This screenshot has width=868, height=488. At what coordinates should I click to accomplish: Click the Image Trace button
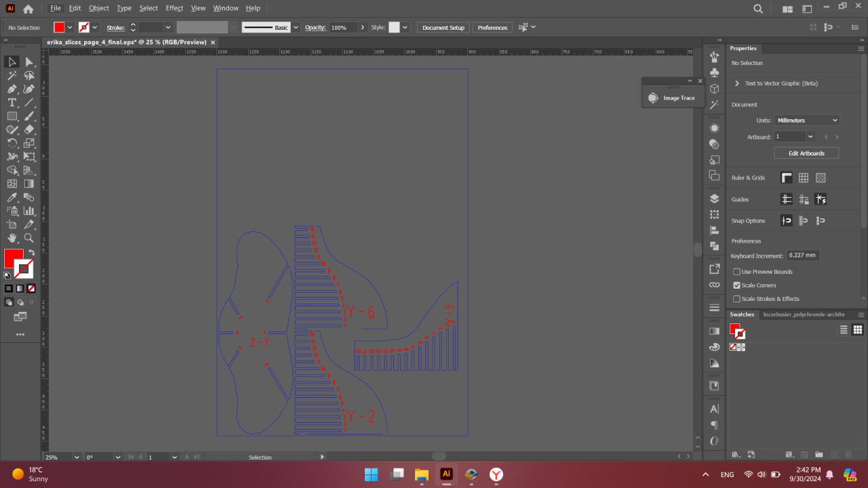pos(673,98)
